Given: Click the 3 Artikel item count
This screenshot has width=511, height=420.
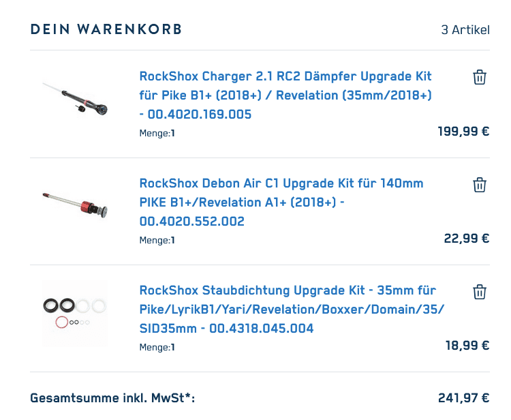Looking at the screenshot, I should [465, 30].
